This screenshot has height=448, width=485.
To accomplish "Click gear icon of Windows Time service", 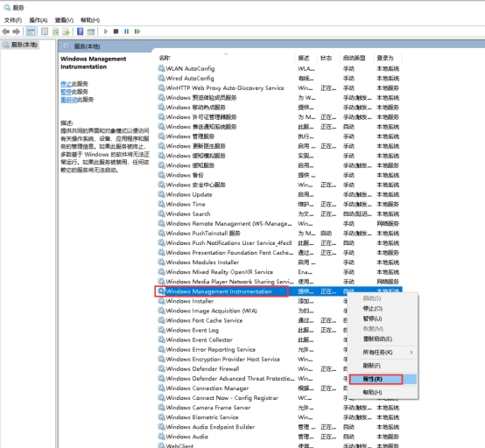I will coord(161,204).
